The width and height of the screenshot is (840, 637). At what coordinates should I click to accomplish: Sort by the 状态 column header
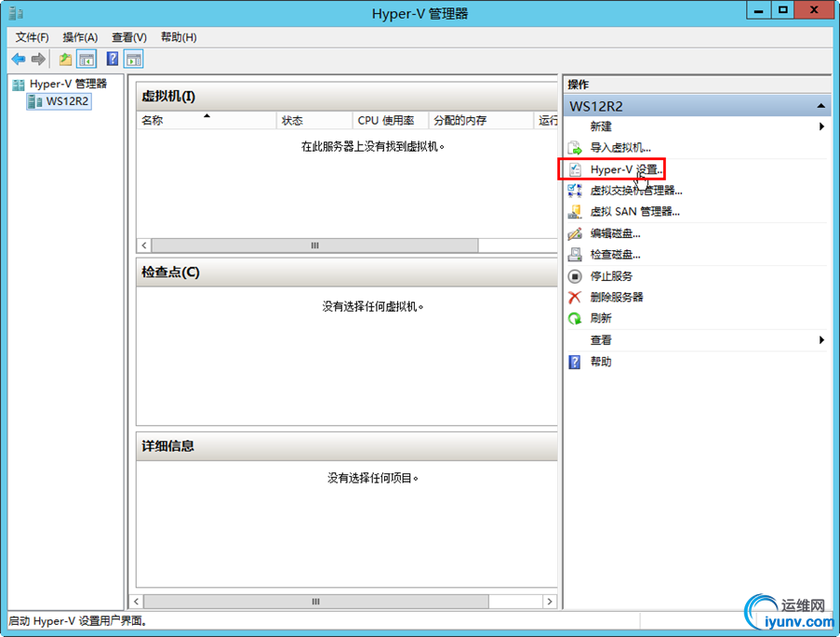tap(314, 121)
